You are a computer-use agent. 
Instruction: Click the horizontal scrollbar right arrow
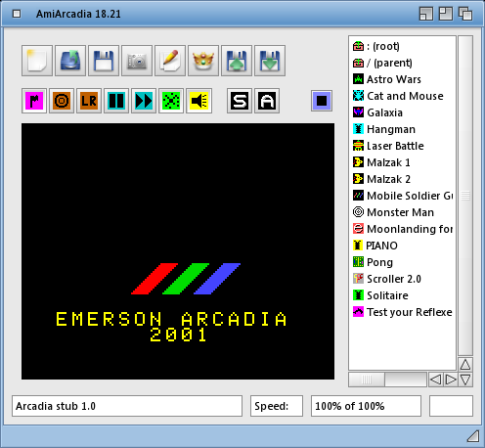coord(451,380)
